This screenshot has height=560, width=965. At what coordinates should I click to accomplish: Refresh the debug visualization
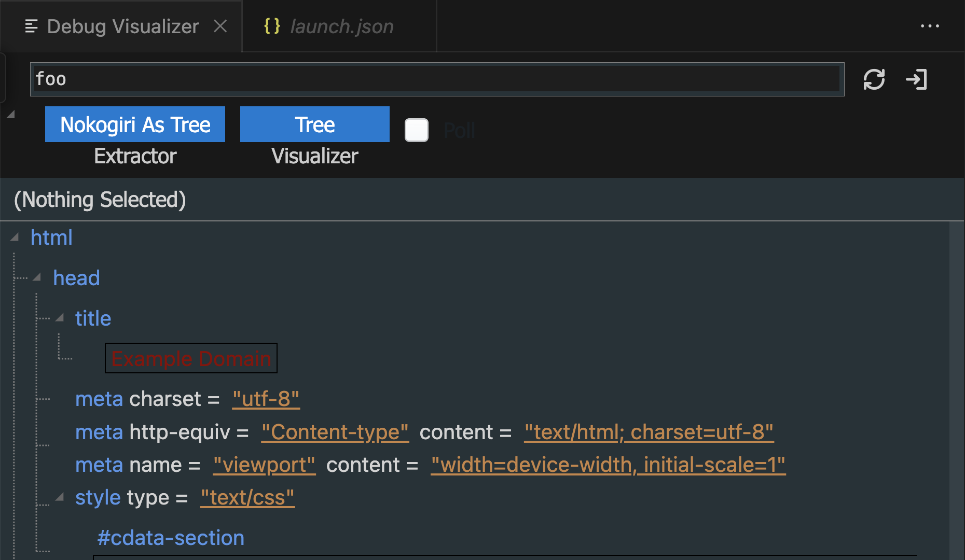(874, 79)
